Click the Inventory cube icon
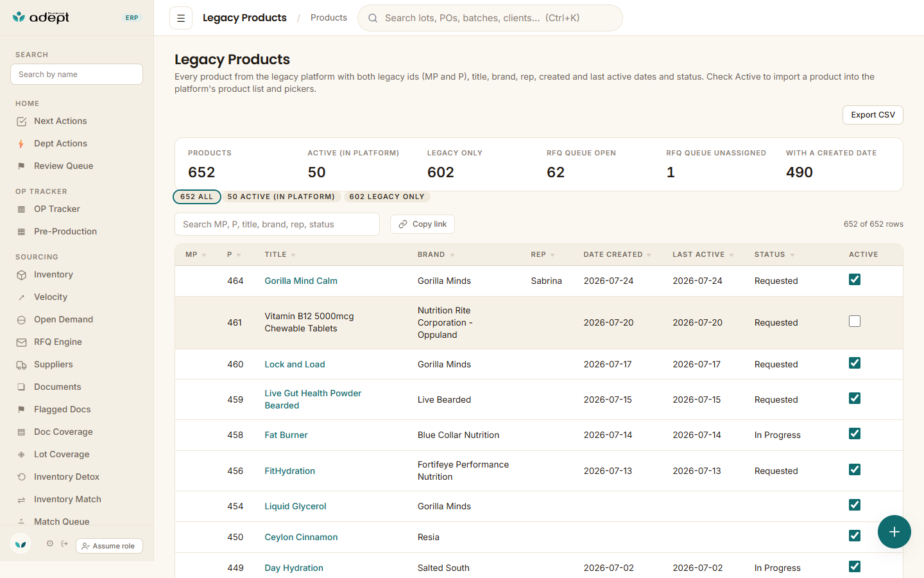This screenshot has width=924, height=578. click(21, 275)
